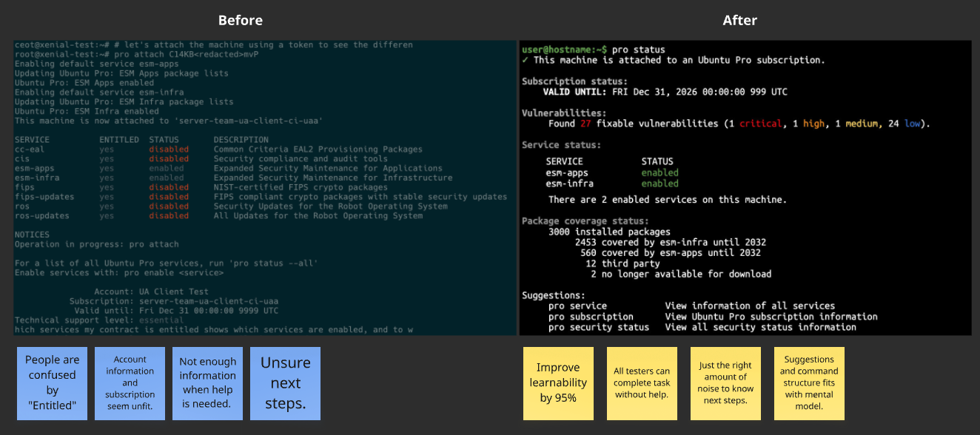Image resolution: width=980 pixels, height=435 pixels.
Task: Click the yellow note "Suggestions and command structure"
Action: tap(809, 382)
